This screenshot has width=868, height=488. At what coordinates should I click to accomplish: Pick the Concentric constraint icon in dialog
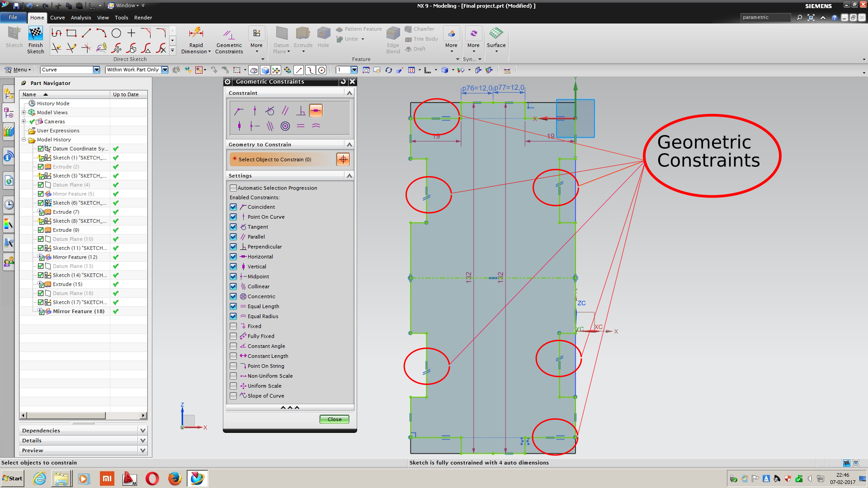[x=285, y=126]
